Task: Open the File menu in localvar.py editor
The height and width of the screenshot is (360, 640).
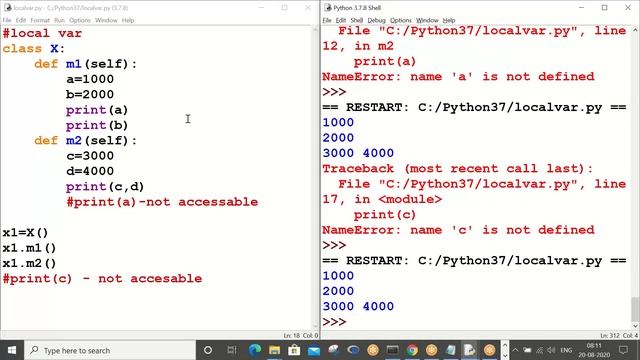Action: [x=7, y=20]
